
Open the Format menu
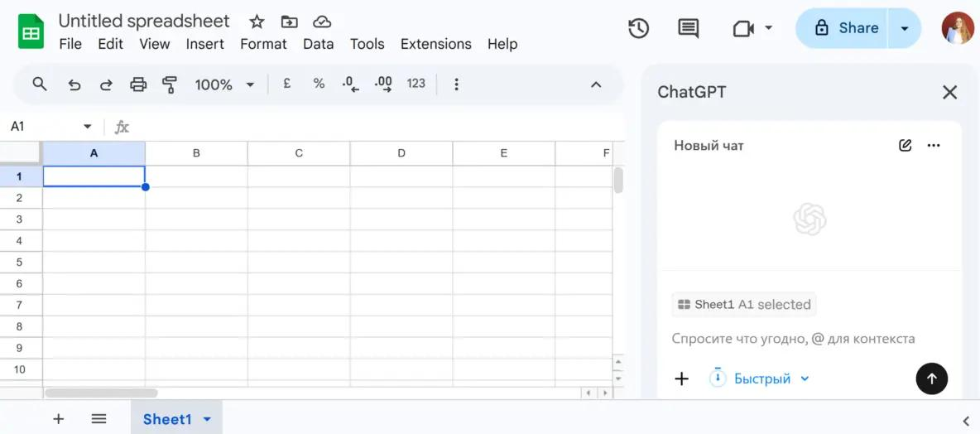click(263, 44)
